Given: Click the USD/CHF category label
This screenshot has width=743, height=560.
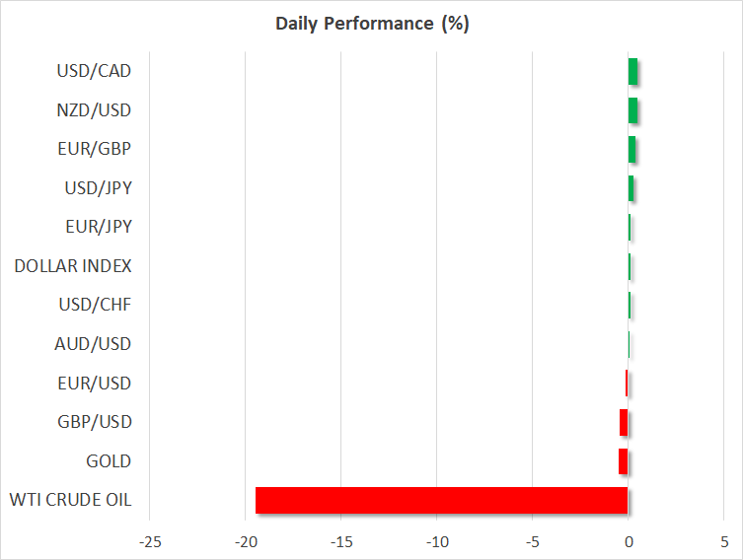Looking at the screenshot, I should click(x=95, y=305).
